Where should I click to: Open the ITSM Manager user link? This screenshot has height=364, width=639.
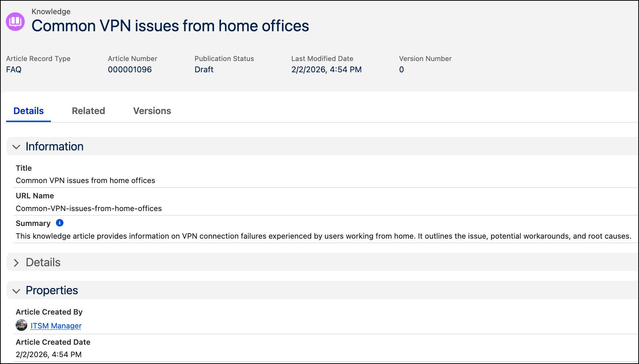coord(56,326)
